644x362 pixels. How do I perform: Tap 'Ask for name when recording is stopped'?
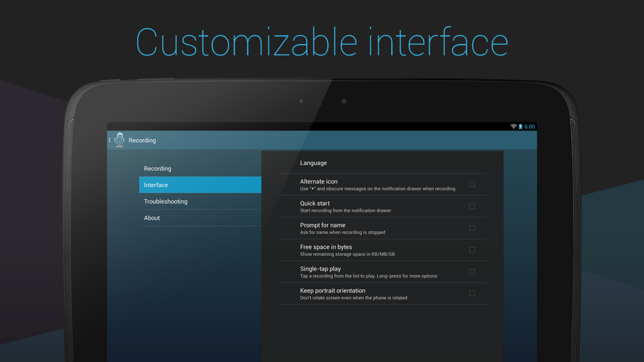[343, 233]
